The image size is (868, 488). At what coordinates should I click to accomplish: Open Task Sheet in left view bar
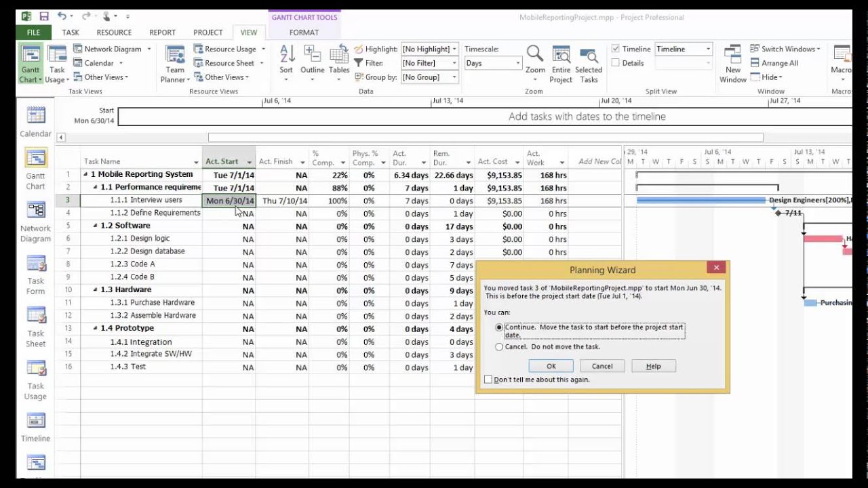[x=35, y=327]
